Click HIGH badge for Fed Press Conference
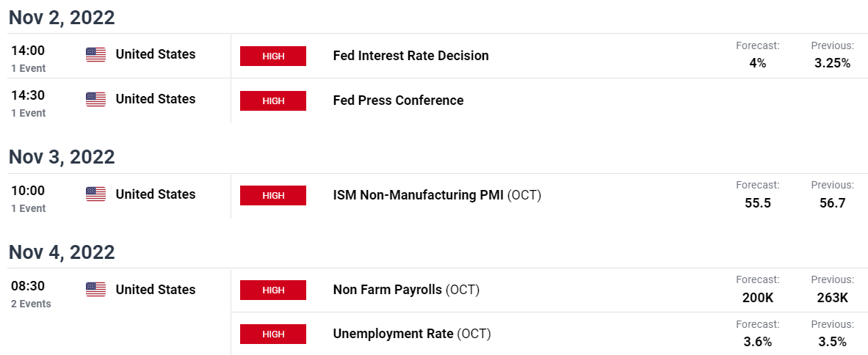The width and height of the screenshot is (868, 355). [273, 100]
